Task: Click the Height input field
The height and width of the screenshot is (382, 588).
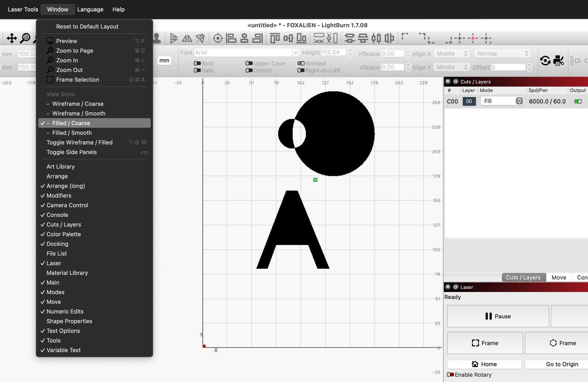Action: (x=334, y=52)
